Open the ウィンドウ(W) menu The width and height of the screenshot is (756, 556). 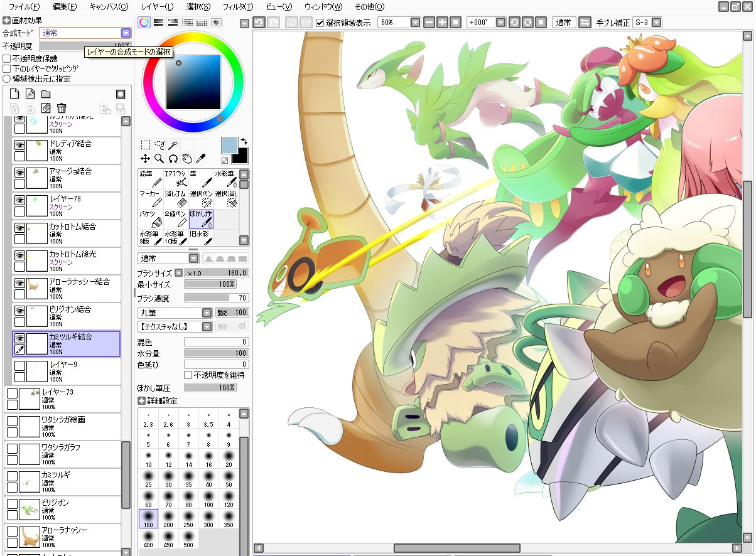323,7
